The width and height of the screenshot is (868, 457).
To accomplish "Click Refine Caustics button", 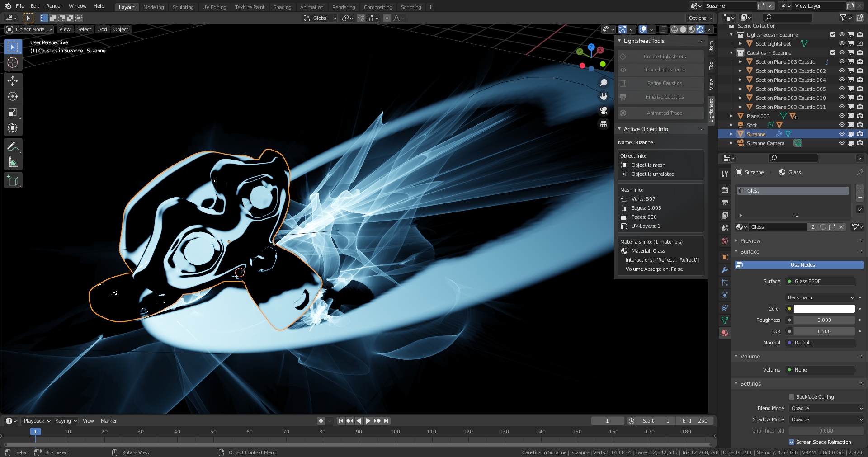I will coord(661,83).
